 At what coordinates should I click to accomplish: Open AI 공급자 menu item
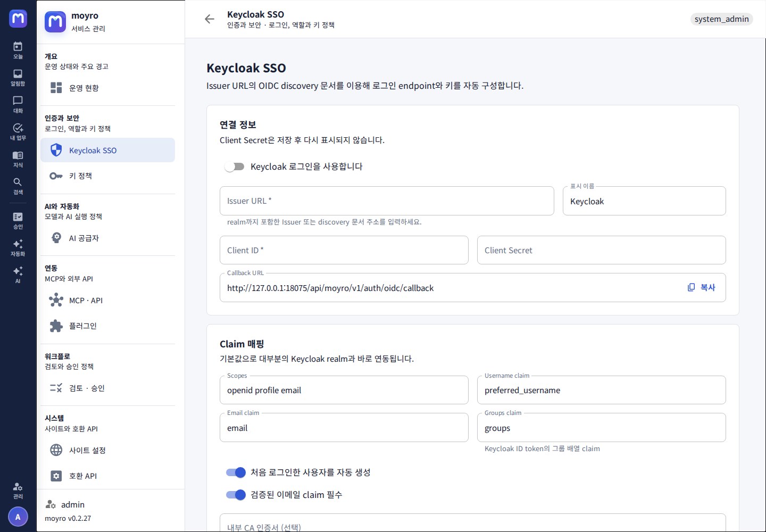tap(107, 238)
